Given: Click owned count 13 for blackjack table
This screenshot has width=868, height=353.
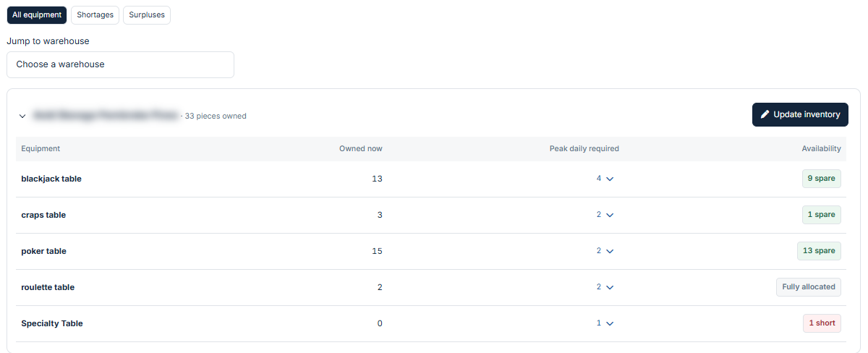Looking at the screenshot, I should point(377,179).
